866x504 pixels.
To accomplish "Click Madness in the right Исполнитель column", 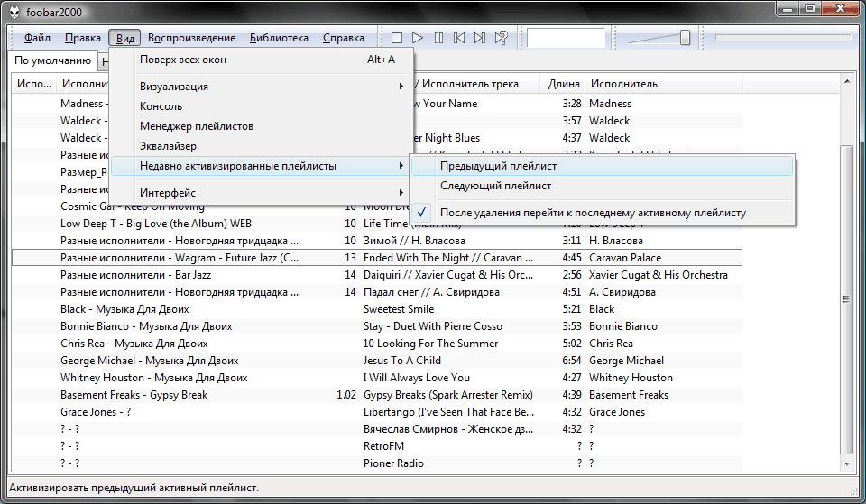I will (x=610, y=103).
